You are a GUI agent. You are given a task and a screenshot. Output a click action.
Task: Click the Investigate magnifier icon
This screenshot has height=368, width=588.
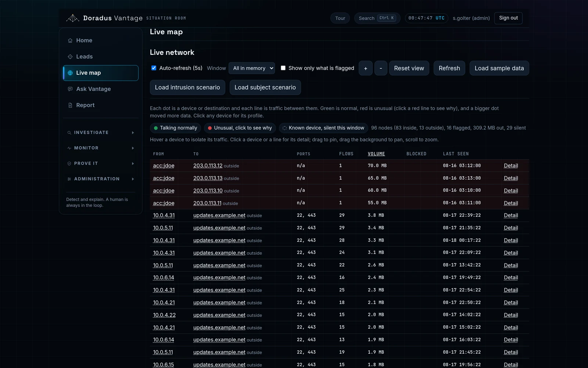(69, 132)
